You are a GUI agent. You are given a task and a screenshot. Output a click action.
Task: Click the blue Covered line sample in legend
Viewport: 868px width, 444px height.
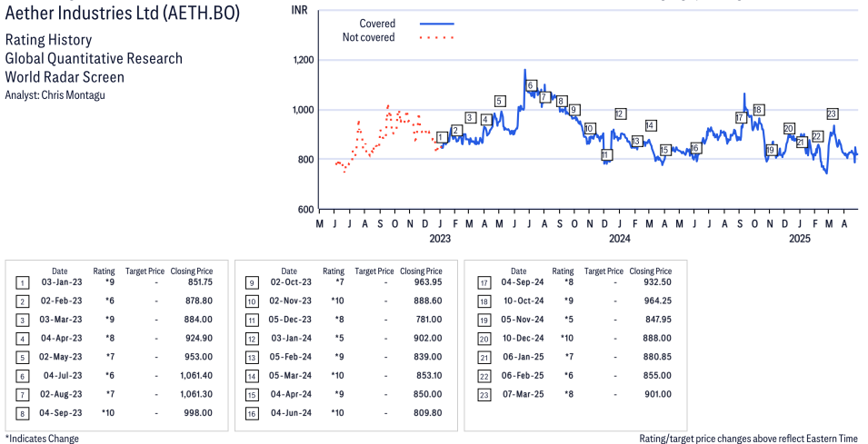[x=437, y=24]
